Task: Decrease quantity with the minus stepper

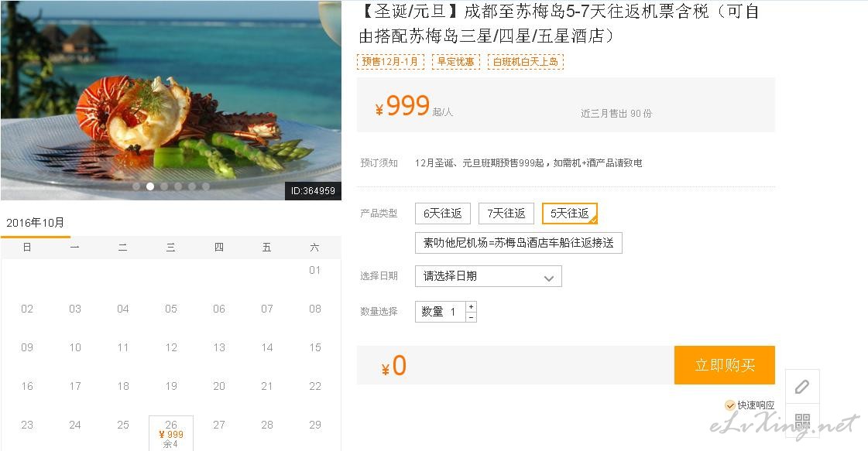Action: (x=471, y=317)
